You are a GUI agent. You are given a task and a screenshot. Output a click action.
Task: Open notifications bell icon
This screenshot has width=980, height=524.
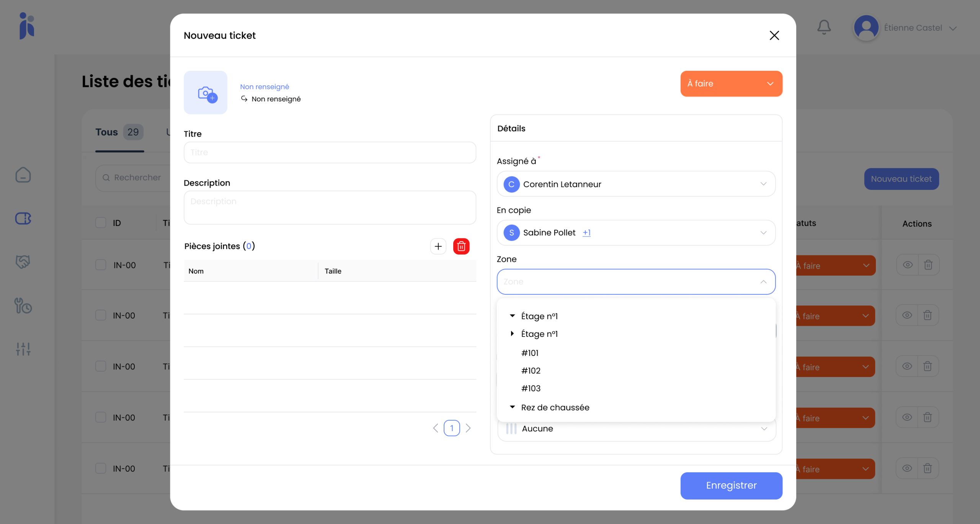pyautogui.click(x=824, y=28)
